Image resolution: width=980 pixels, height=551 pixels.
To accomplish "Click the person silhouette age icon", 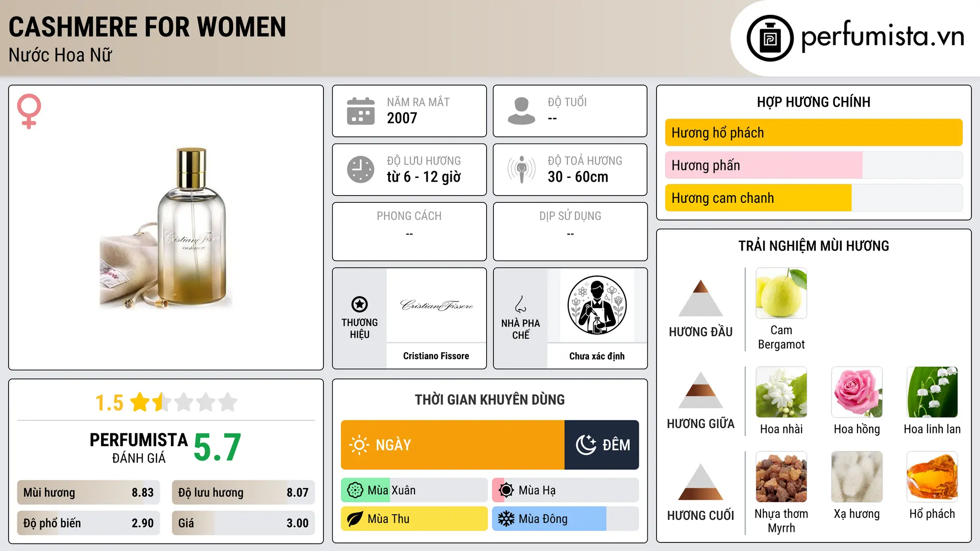I will pos(521,111).
